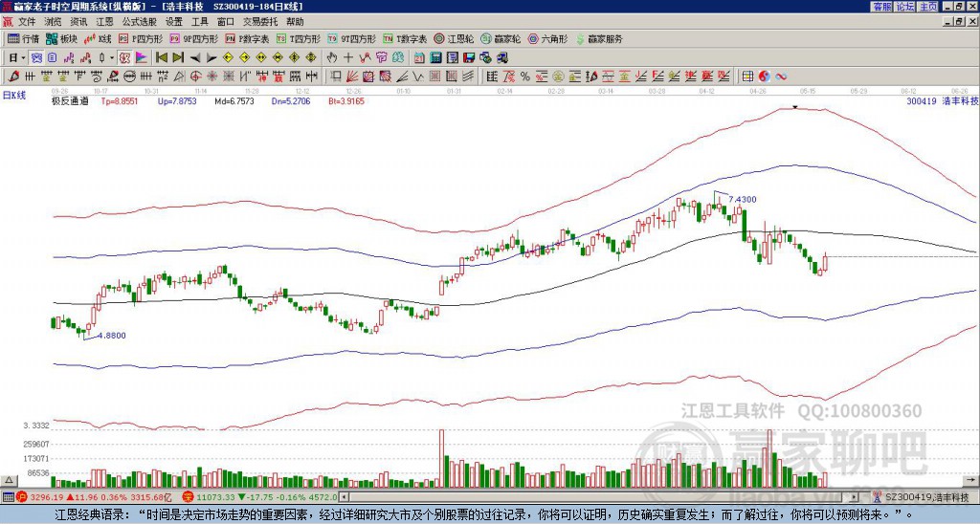
Task: Open the calculator icon
Action: tap(435, 58)
